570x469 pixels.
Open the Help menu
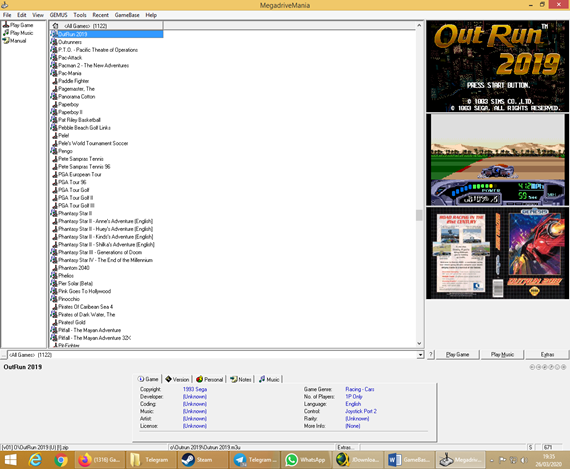point(151,15)
